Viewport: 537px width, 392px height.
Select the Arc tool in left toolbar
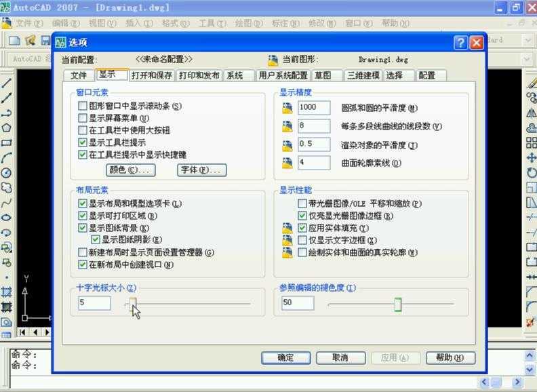(x=7, y=158)
